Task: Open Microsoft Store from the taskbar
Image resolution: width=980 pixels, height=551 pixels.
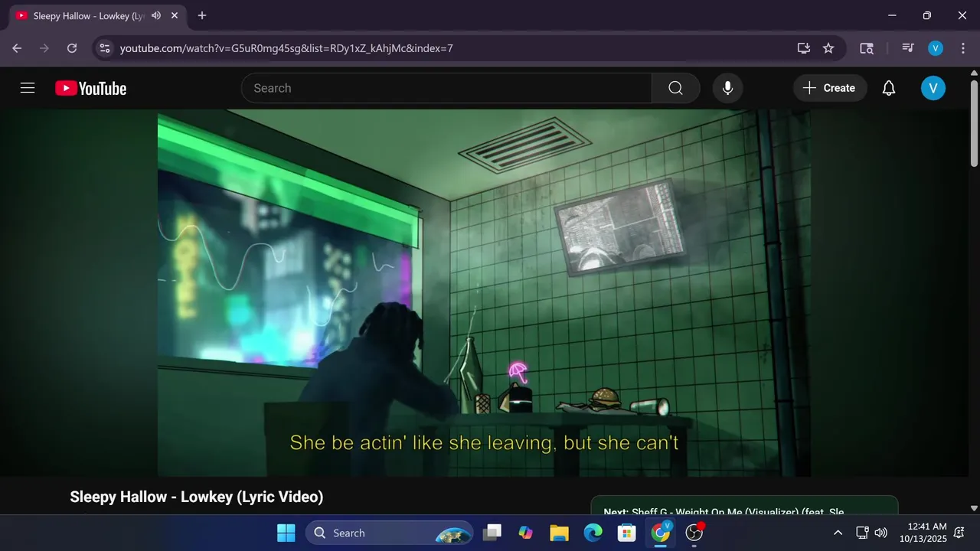Action: click(x=627, y=533)
